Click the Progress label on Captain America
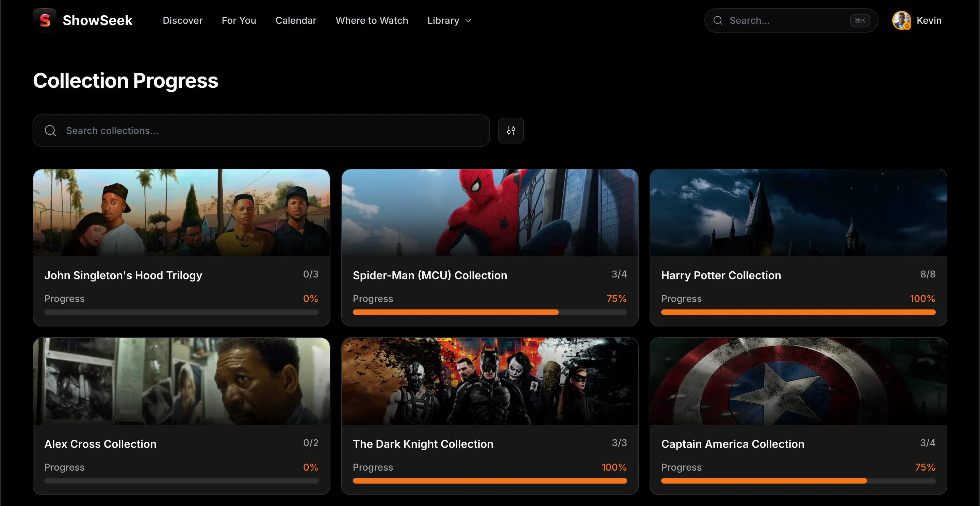This screenshot has height=506, width=980. point(681,468)
